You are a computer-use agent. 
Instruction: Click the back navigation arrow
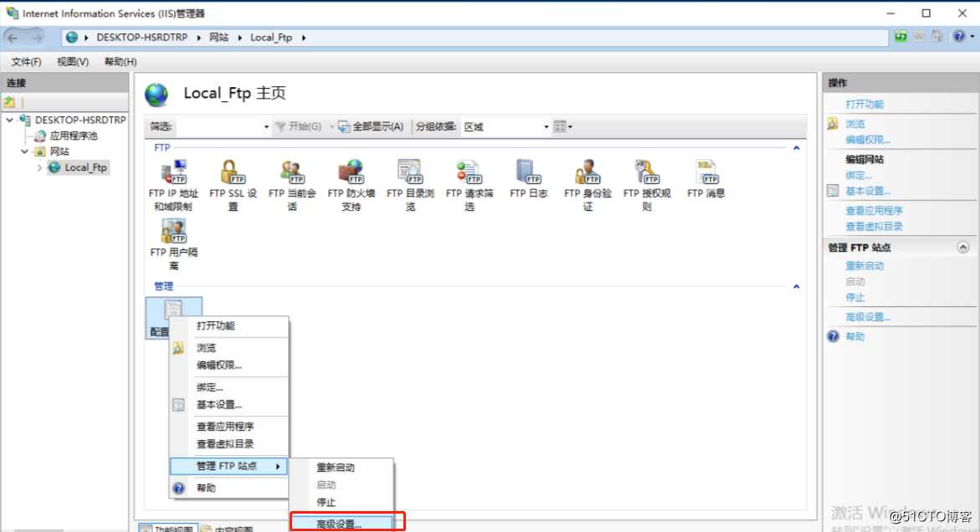(x=13, y=38)
